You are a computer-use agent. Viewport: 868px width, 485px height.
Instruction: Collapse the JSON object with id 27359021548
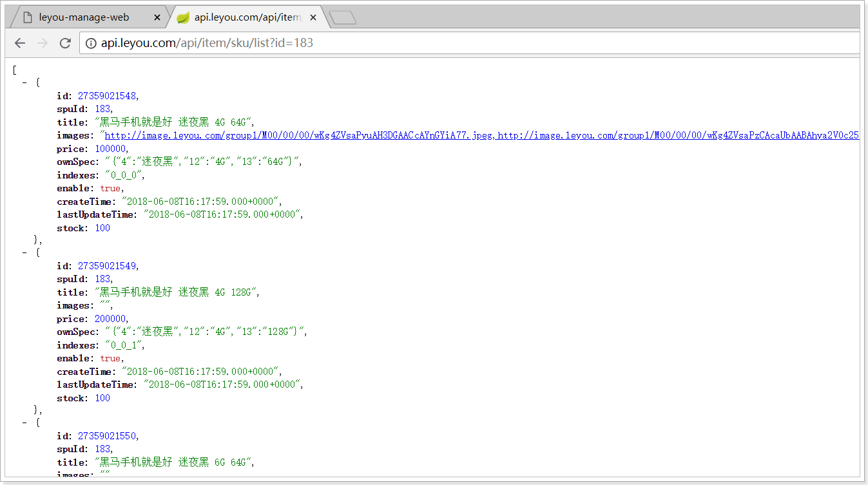[24, 82]
